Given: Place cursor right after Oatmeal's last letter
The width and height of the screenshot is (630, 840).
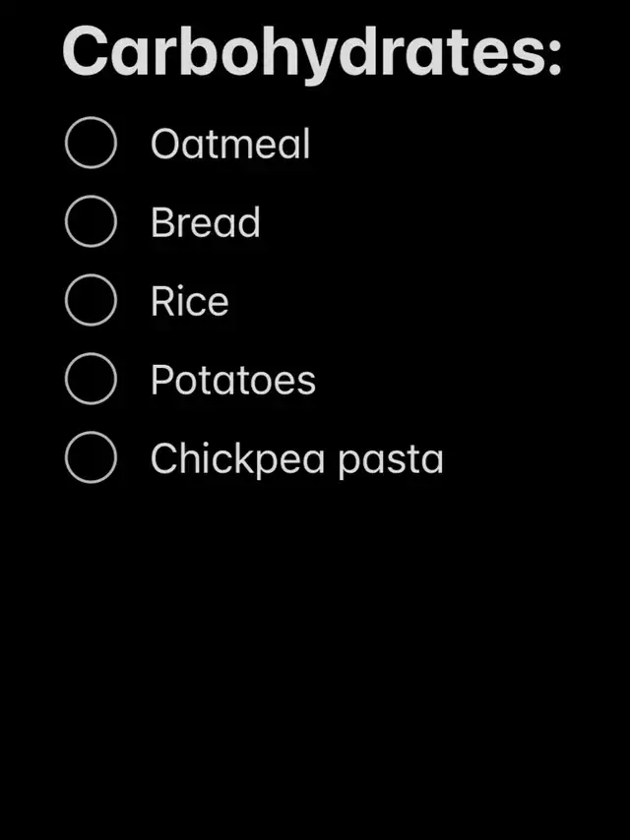Looking at the screenshot, I should click(x=312, y=145).
